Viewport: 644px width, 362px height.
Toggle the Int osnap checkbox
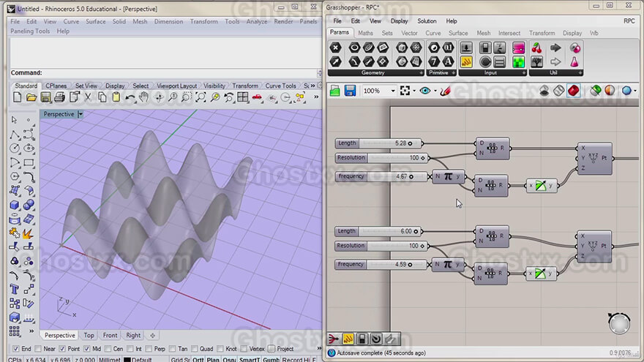[130, 349]
